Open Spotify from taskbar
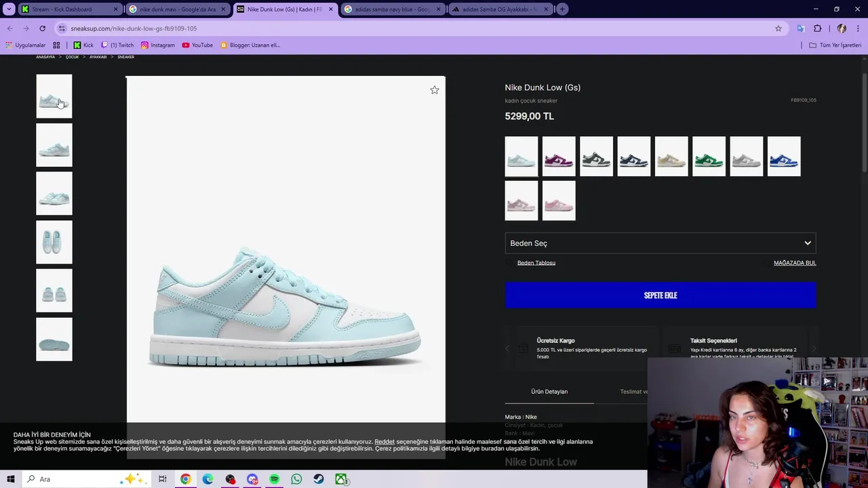The height and width of the screenshot is (488, 868). [x=274, y=479]
